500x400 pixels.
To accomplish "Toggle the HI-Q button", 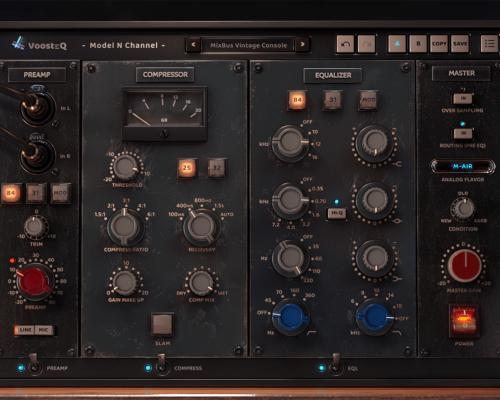I will (337, 213).
